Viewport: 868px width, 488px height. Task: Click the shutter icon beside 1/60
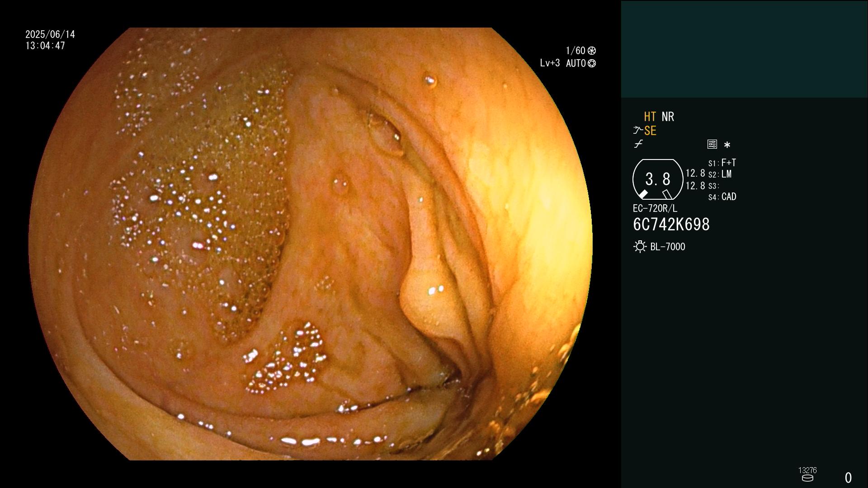point(592,51)
